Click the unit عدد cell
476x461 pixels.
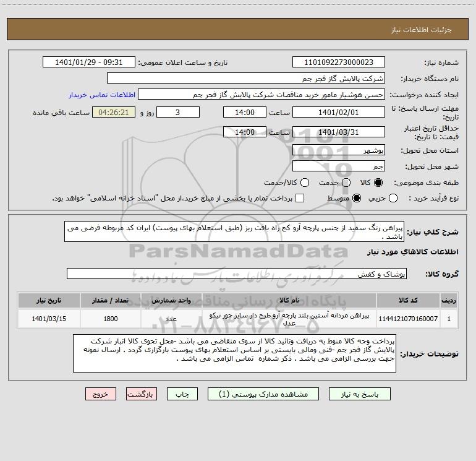pyautogui.click(x=171, y=319)
